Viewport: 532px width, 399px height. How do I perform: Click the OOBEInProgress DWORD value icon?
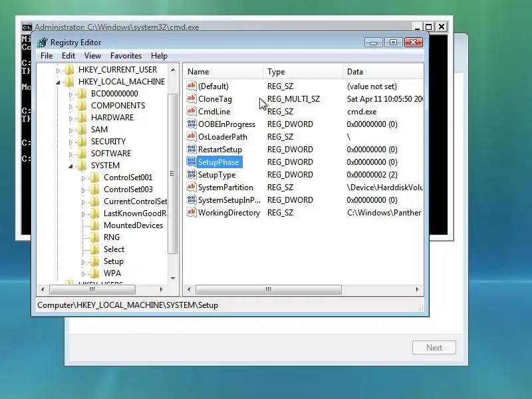[x=192, y=124]
